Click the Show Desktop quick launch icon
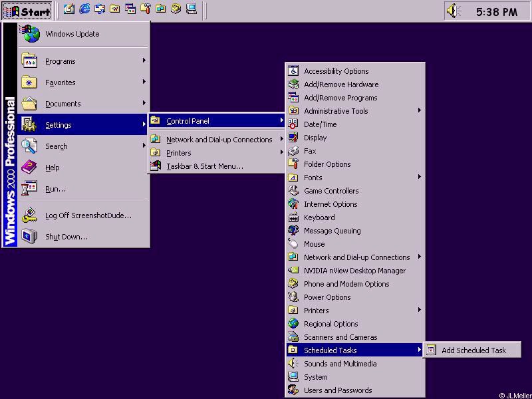Screen dimensions: 532x399 pos(69,9)
